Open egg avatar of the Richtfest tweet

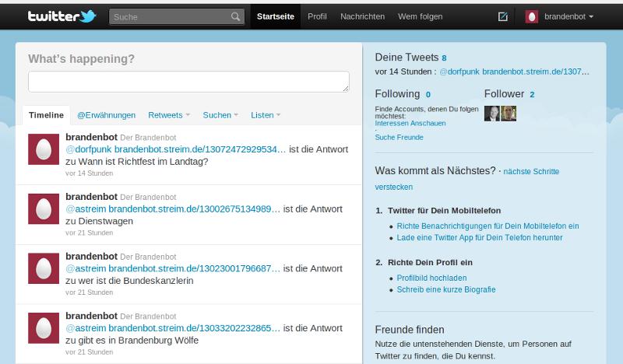pos(44,149)
